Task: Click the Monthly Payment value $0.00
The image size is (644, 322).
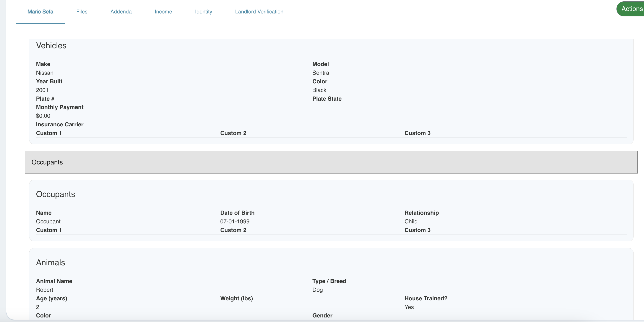Action: (x=43, y=116)
